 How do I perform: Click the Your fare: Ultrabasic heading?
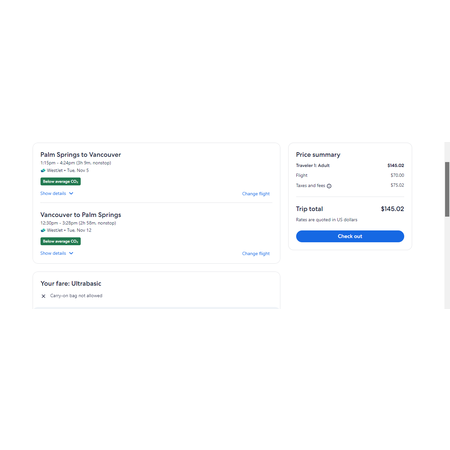71,284
